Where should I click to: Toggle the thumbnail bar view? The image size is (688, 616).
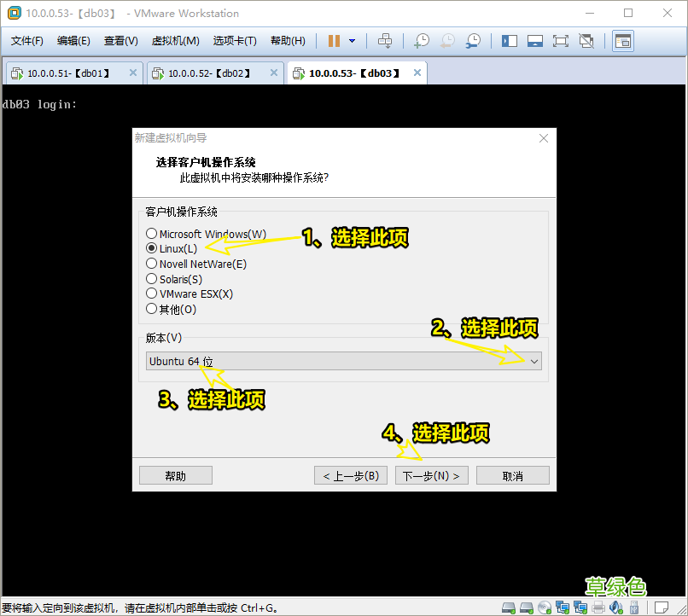[535, 41]
